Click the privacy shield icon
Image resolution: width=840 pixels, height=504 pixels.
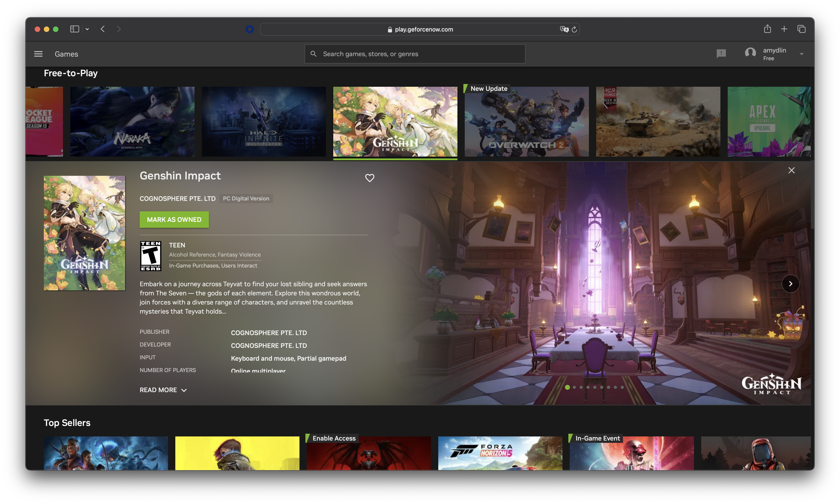[249, 29]
